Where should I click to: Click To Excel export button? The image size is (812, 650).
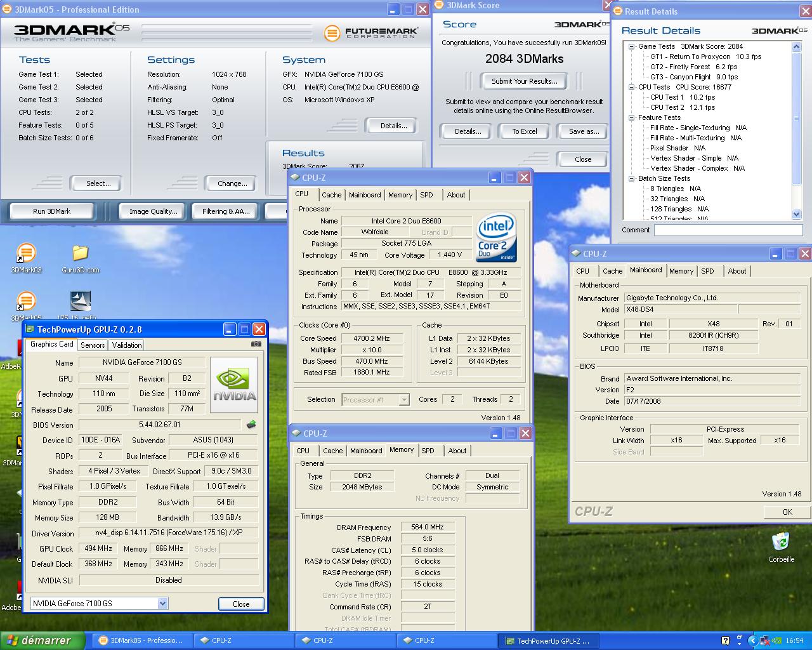click(x=525, y=131)
